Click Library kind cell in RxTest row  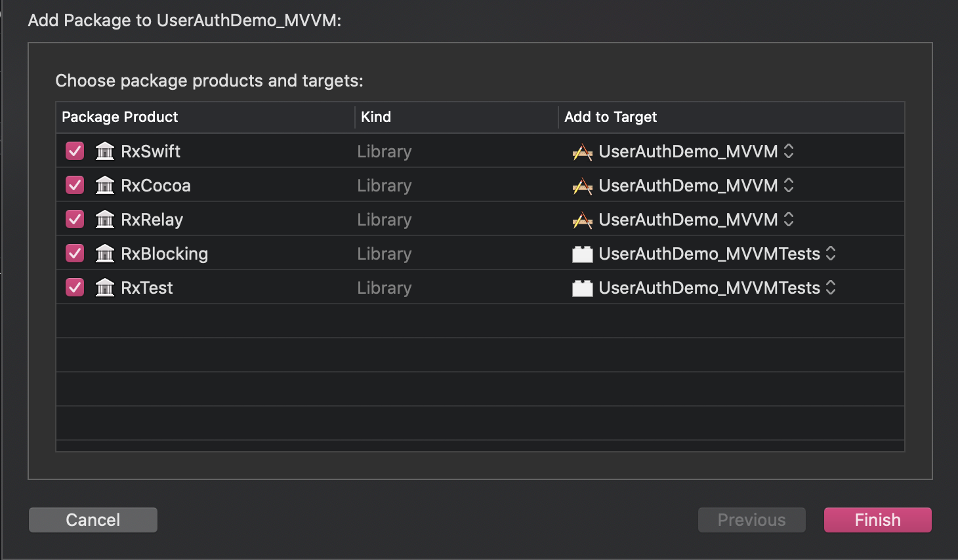(x=385, y=288)
